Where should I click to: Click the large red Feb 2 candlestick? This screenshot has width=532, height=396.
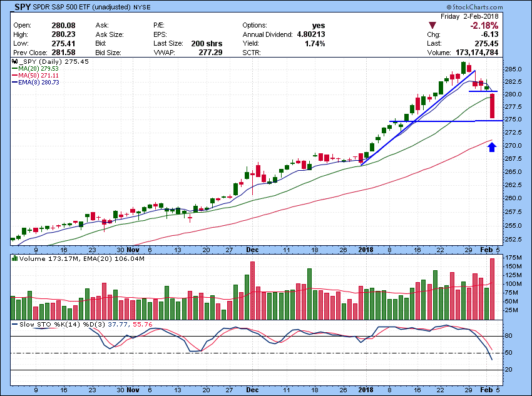492,106
